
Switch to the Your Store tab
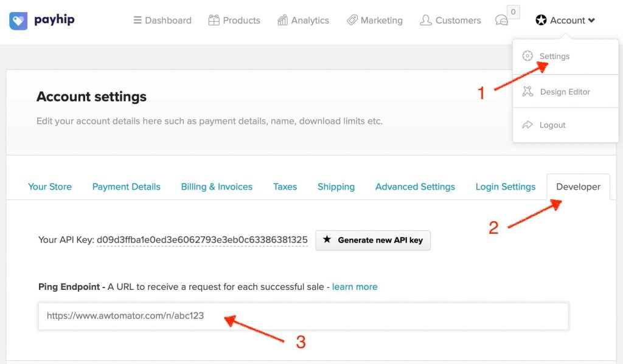click(x=50, y=187)
